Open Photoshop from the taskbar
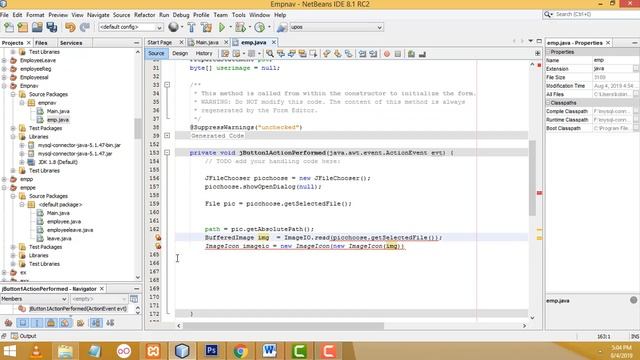 click(211, 351)
